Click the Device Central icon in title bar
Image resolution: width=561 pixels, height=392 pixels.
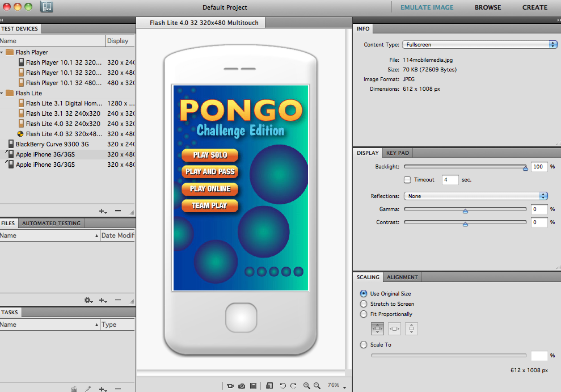click(47, 7)
